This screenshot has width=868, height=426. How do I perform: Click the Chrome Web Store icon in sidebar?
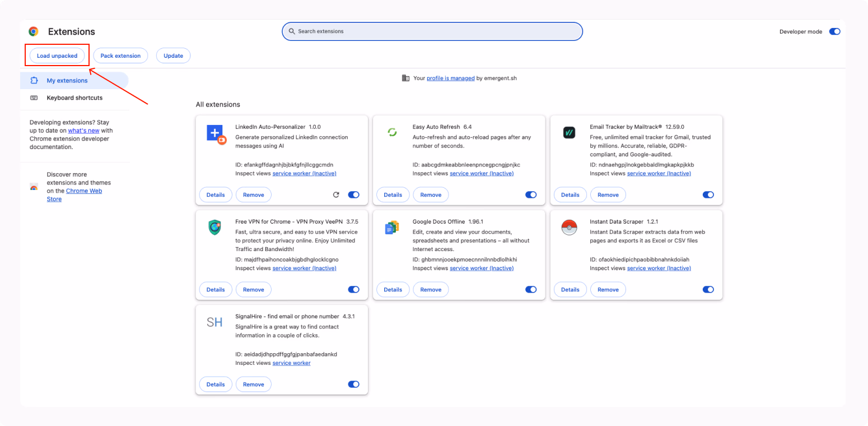34,187
